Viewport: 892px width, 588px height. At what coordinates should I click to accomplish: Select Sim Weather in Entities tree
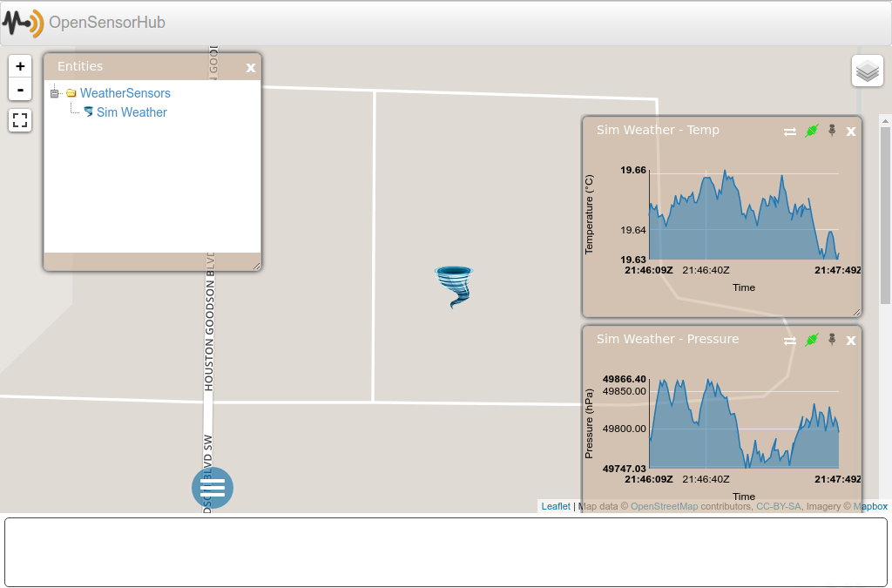click(x=132, y=112)
